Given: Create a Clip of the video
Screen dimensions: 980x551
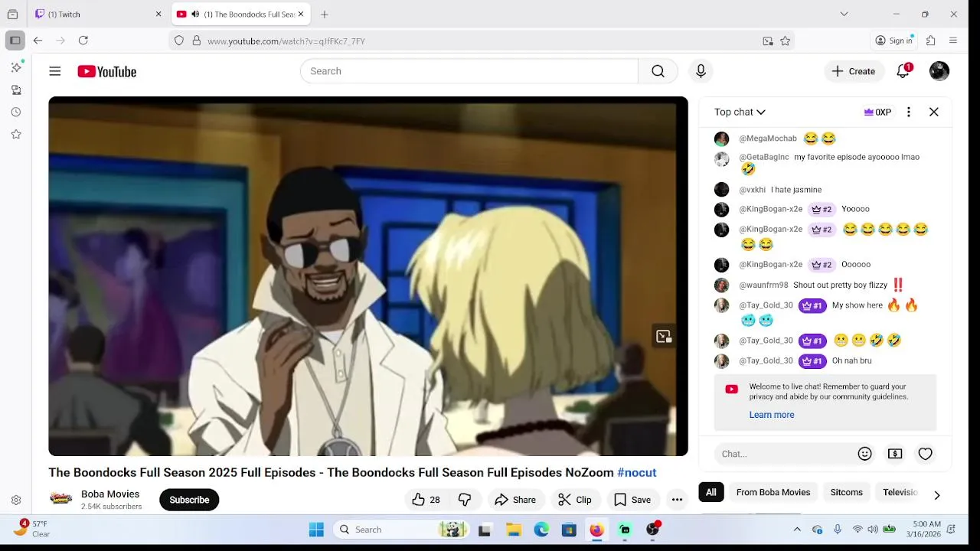Looking at the screenshot, I should click(x=575, y=500).
